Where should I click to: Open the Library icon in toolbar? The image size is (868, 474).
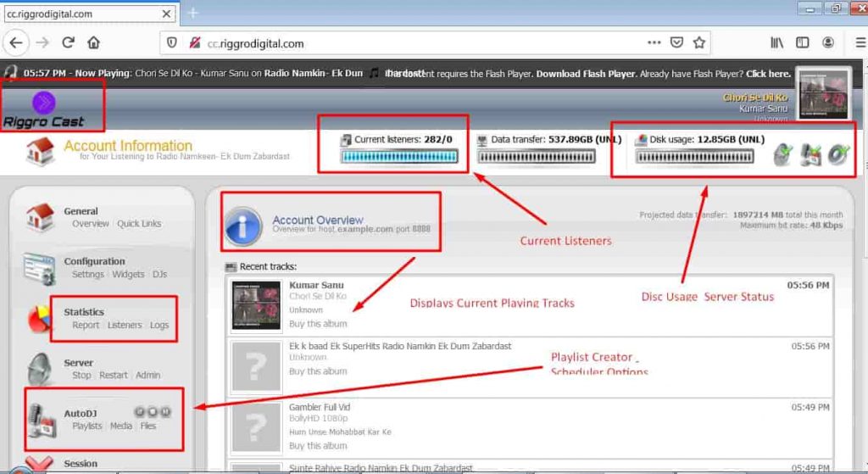[777, 42]
